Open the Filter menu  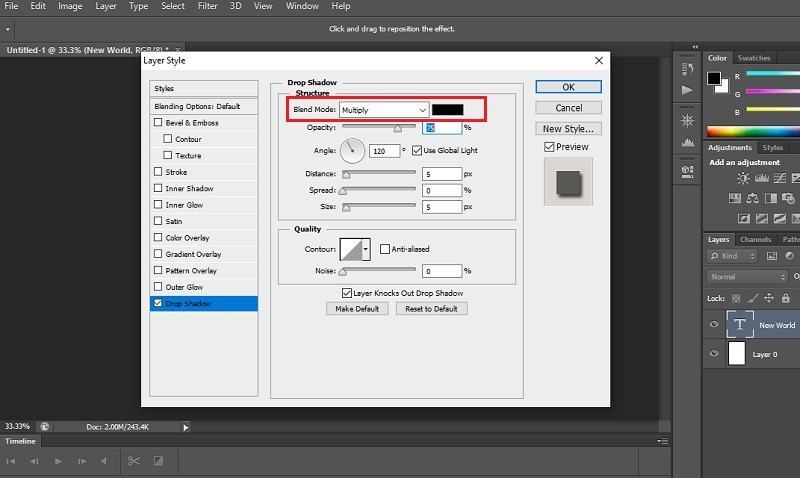coord(208,6)
